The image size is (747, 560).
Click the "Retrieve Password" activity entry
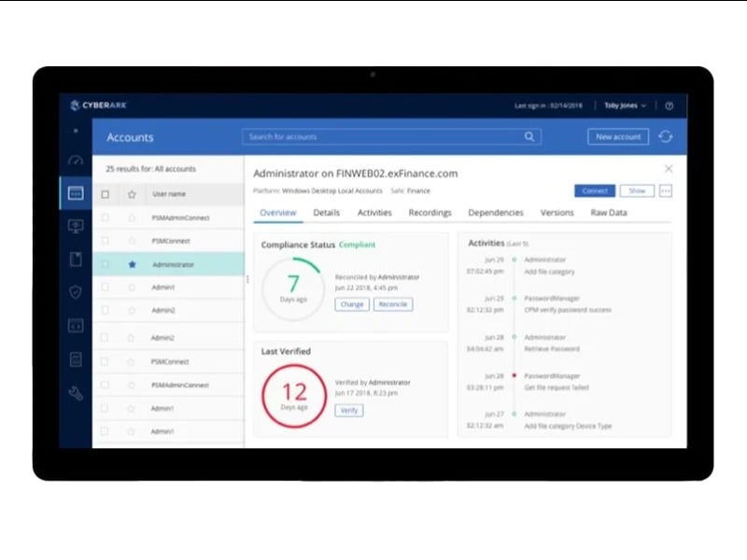click(552, 349)
